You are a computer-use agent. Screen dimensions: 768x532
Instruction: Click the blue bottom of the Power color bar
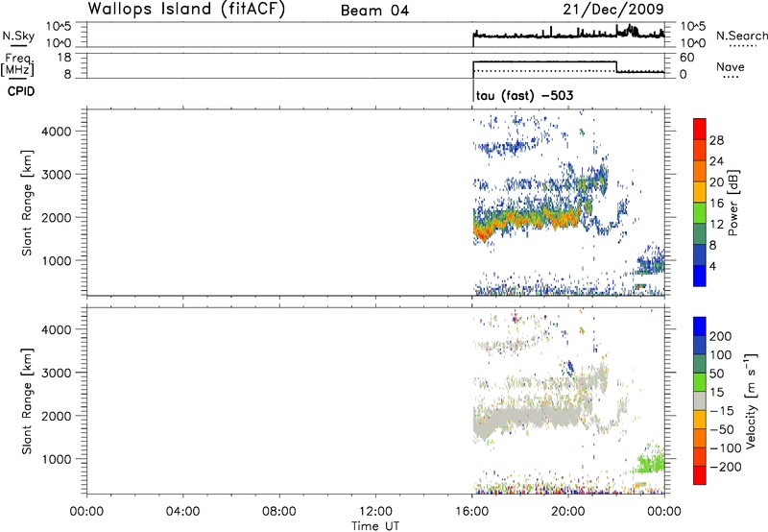tap(700, 276)
